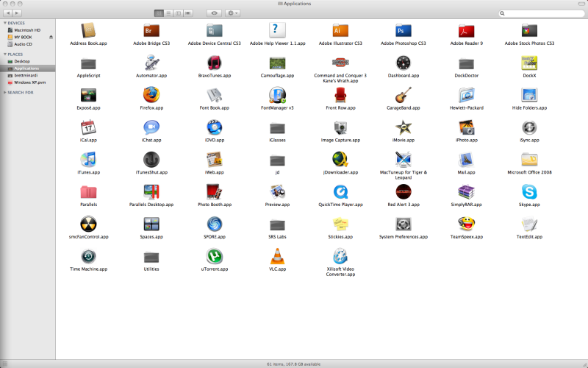Click the iPhoto.app icon

[x=466, y=127]
